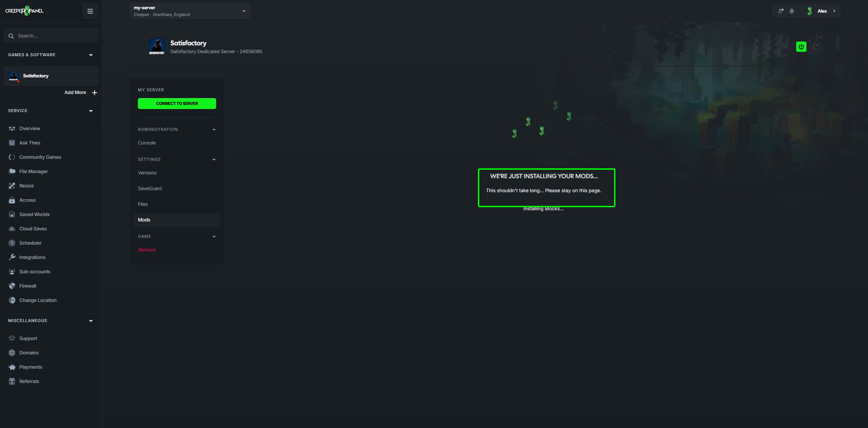Select the Mods menu item

click(x=177, y=220)
